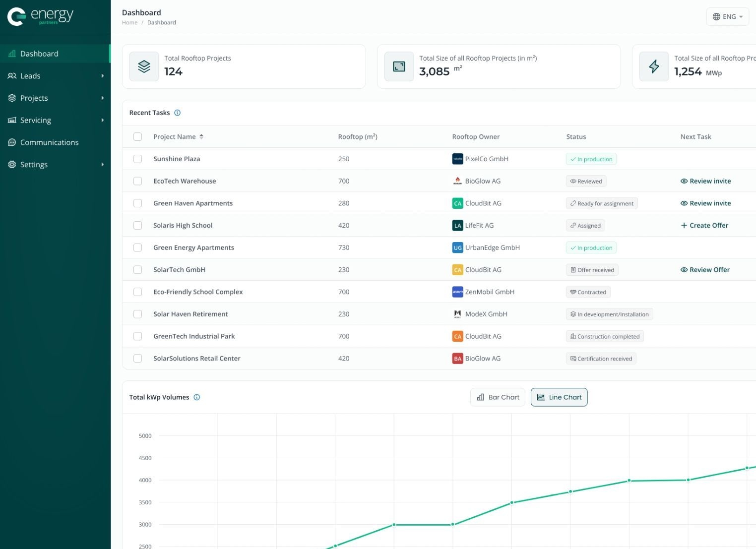Switch to the Bar Chart view
This screenshot has width=756, height=549.
click(498, 397)
